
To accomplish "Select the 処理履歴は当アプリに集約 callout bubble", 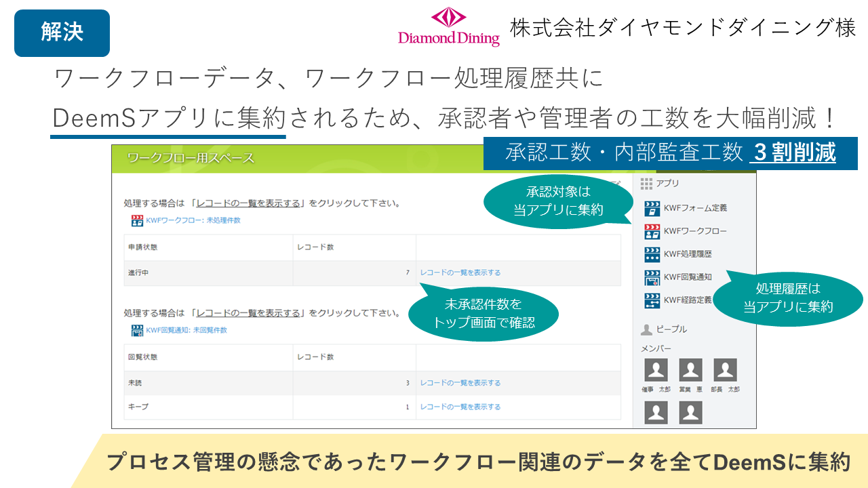I will pos(787,298).
